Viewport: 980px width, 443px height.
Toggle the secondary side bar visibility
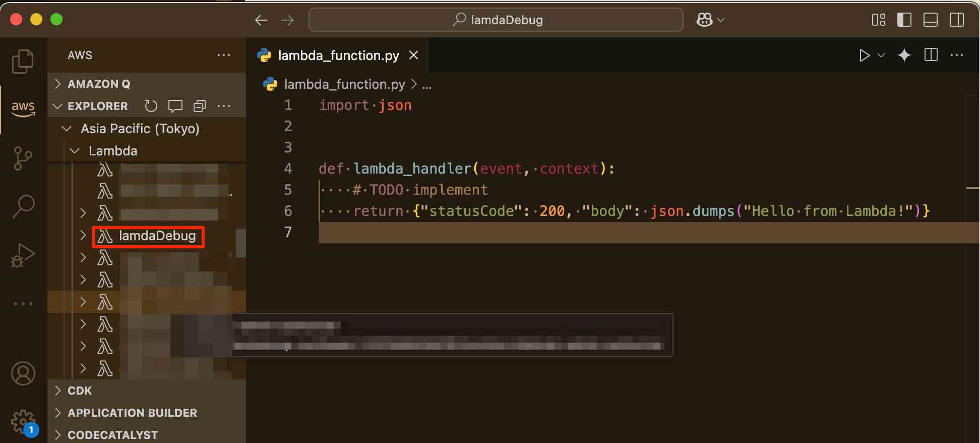point(957,20)
